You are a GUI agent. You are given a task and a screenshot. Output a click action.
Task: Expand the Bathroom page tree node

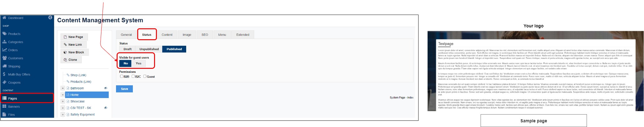63,88
